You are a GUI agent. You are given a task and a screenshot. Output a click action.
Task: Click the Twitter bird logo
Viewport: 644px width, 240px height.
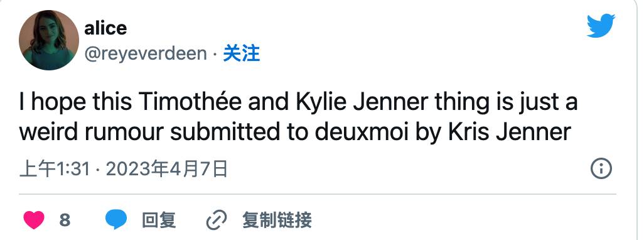[601, 26]
